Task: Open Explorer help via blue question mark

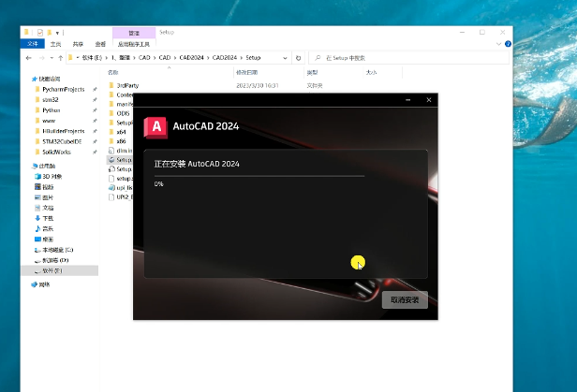Action: point(509,44)
